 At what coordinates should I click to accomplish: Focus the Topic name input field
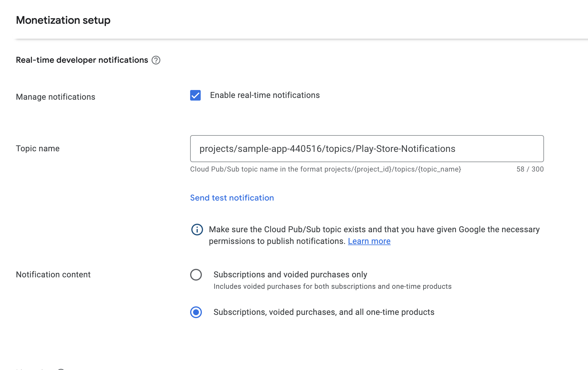[x=367, y=149]
